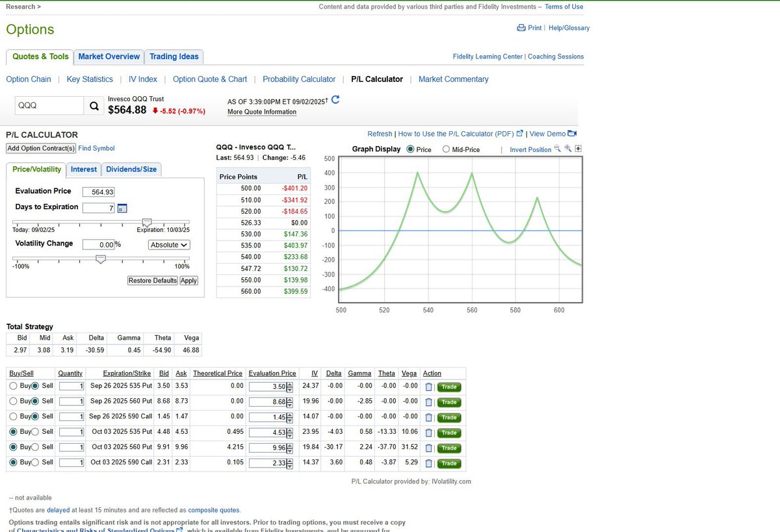Open the Market Commentary link
This screenshot has height=532, width=780.
click(454, 79)
